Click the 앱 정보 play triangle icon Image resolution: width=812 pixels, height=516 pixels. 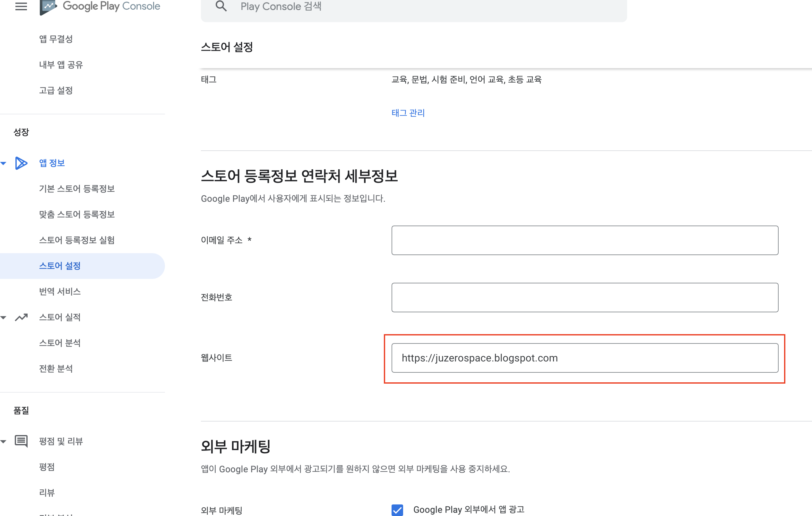(21, 163)
